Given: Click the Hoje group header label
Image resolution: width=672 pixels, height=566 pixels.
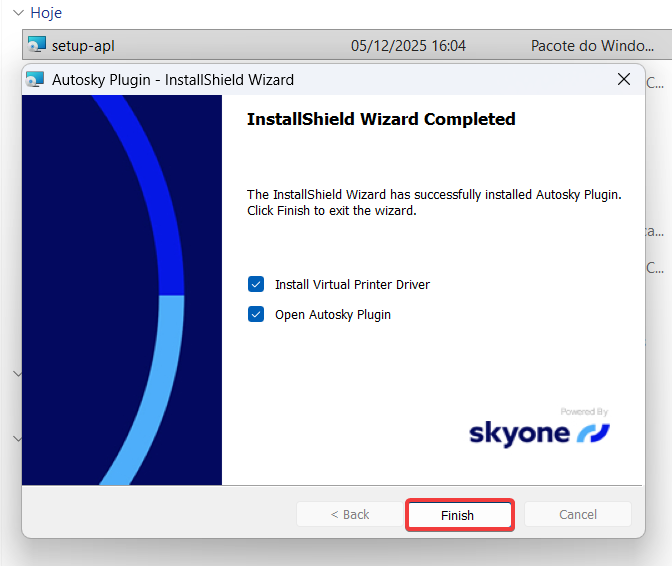Looking at the screenshot, I should tap(45, 14).
